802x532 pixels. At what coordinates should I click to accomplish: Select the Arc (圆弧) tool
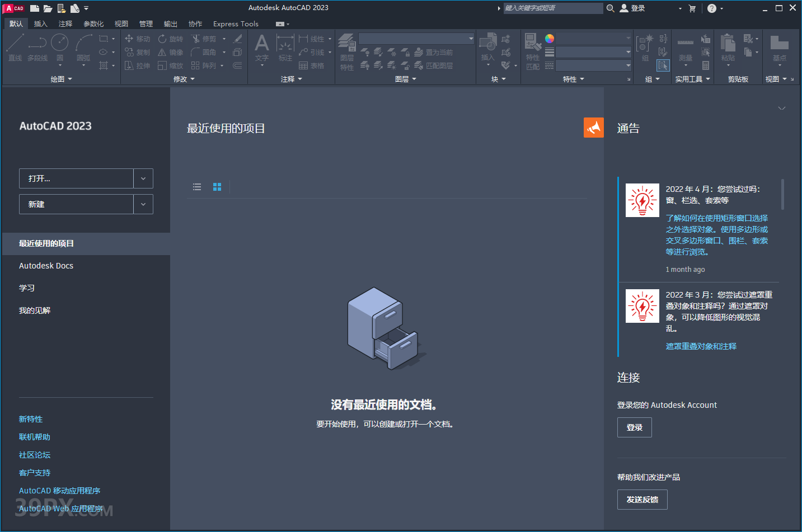(83, 48)
